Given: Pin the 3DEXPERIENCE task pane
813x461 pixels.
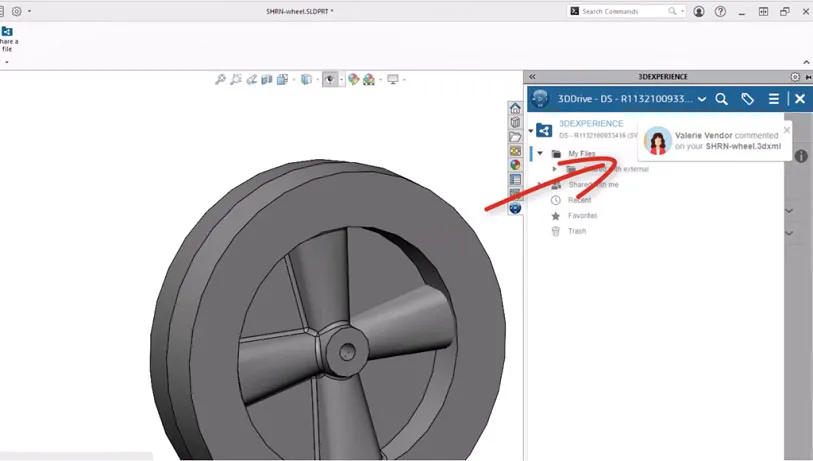Looking at the screenshot, I should tap(808, 77).
